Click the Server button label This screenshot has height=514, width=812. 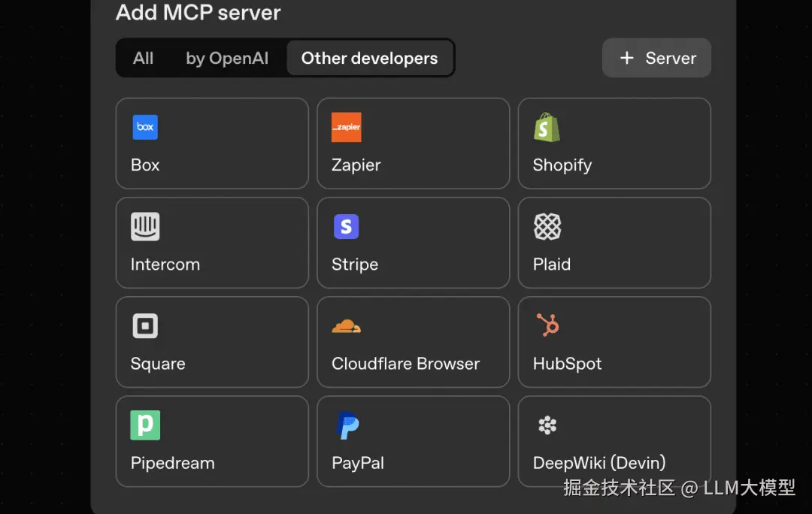click(671, 58)
